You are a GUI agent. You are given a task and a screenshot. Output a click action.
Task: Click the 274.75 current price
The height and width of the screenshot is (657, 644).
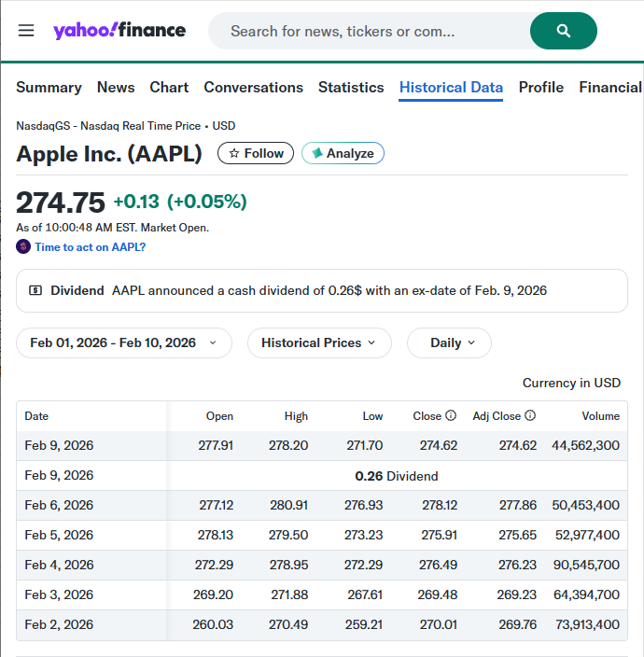pyautogui.click(x=61, y=203)
